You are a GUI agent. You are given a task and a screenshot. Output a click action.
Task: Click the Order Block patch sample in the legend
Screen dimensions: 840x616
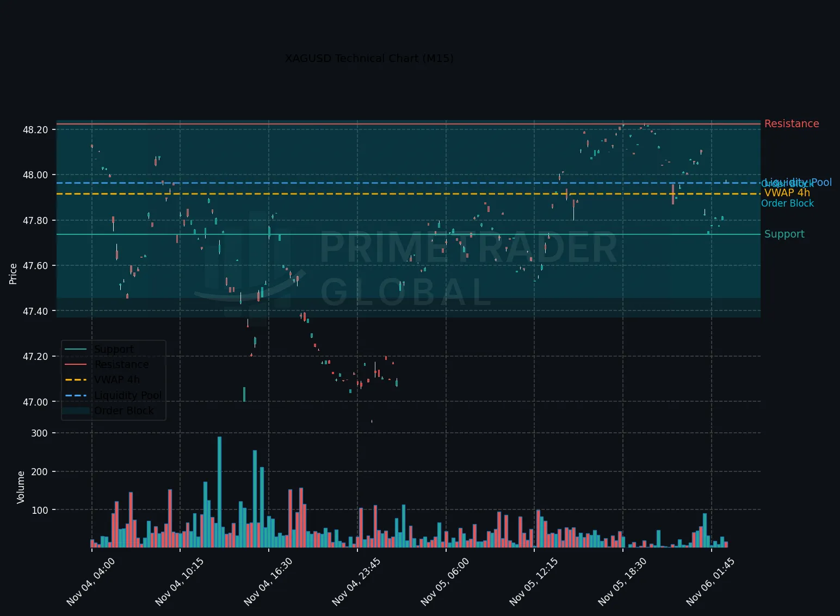pos(76,410)
